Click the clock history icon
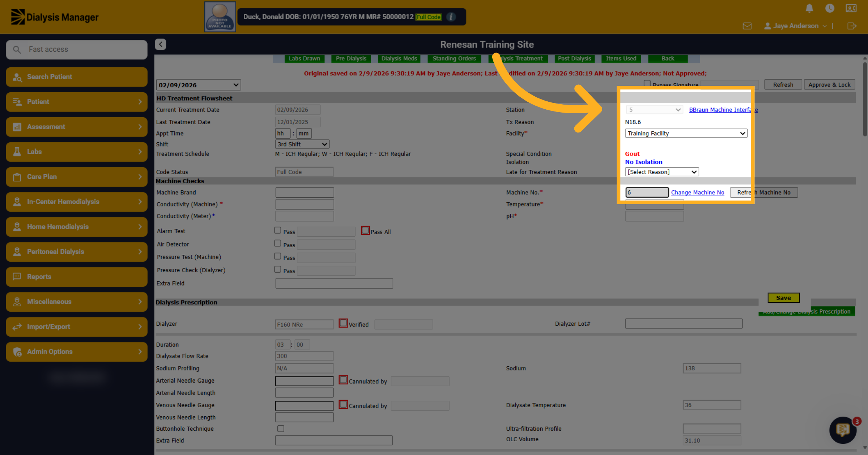Screen dimensions: 868x455 [830, 8]
